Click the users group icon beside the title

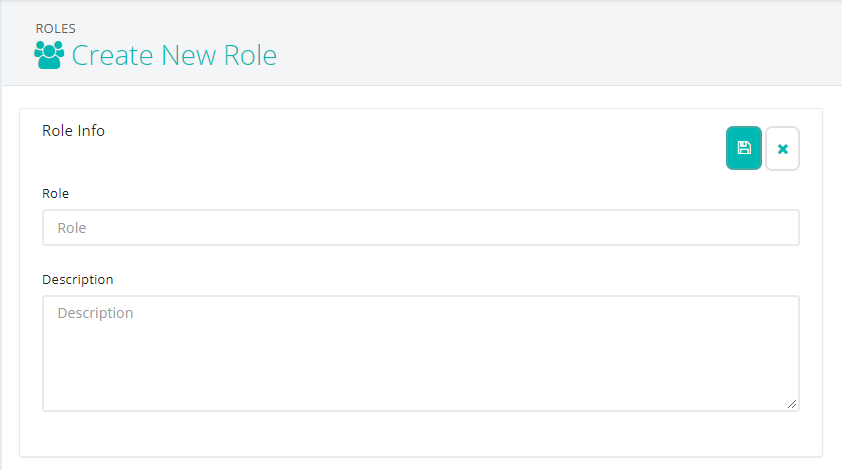click(49, 55)
